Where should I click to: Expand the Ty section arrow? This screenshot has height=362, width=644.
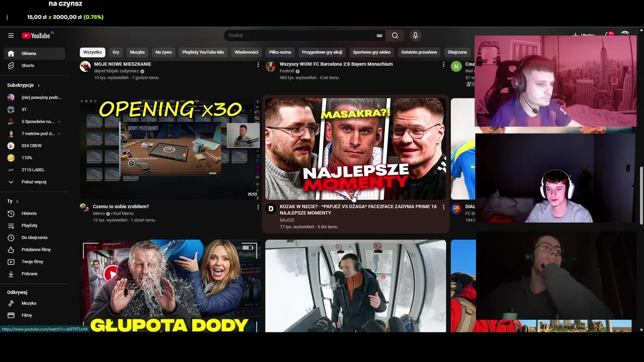pos(17,202)
